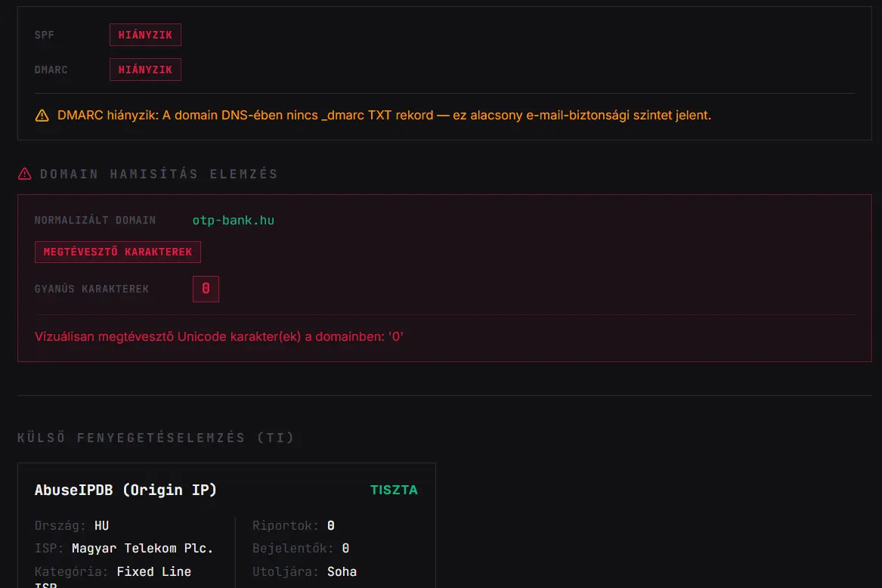Click the Külső Fenyegetéselemzés (TI) heading

click(x=156, y=438)
